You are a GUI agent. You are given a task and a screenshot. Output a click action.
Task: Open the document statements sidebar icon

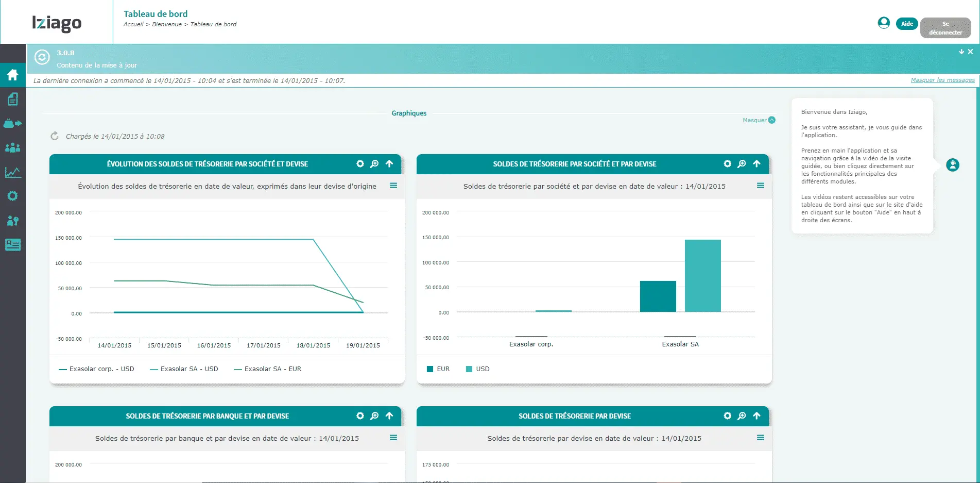(x=12, y=99)
